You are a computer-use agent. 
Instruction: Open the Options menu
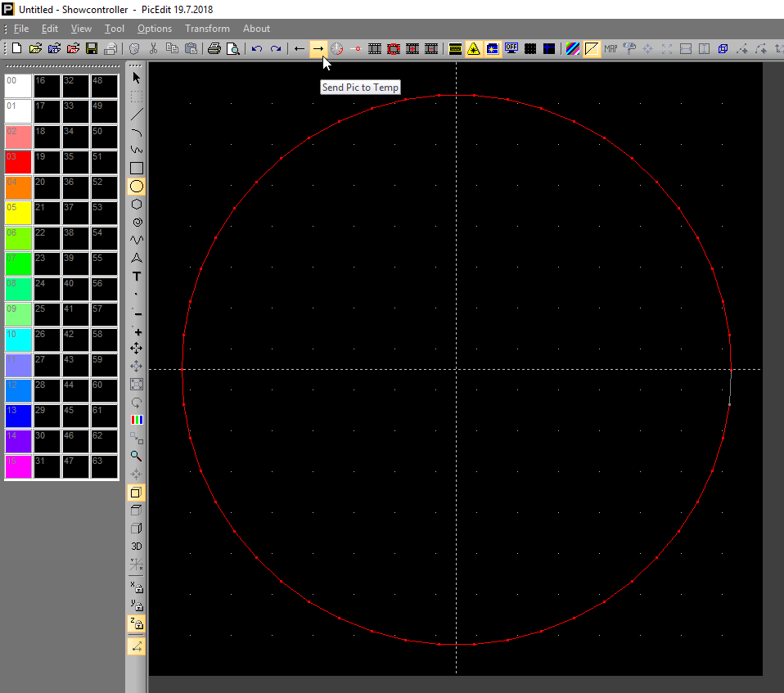click(155, 29)
